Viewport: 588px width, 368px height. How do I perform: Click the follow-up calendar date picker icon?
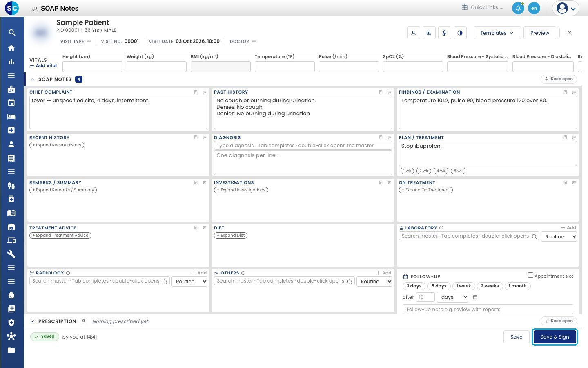(x=475, y=297)
